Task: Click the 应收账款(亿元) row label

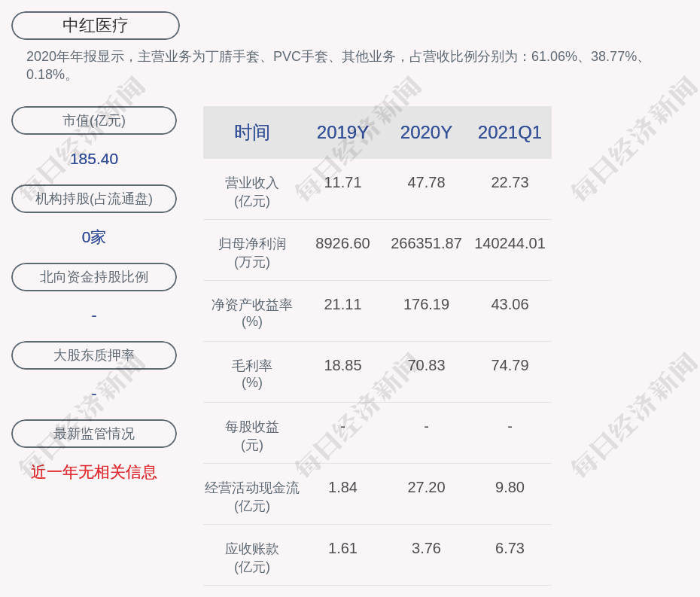Action: click(x=251, y=558)
